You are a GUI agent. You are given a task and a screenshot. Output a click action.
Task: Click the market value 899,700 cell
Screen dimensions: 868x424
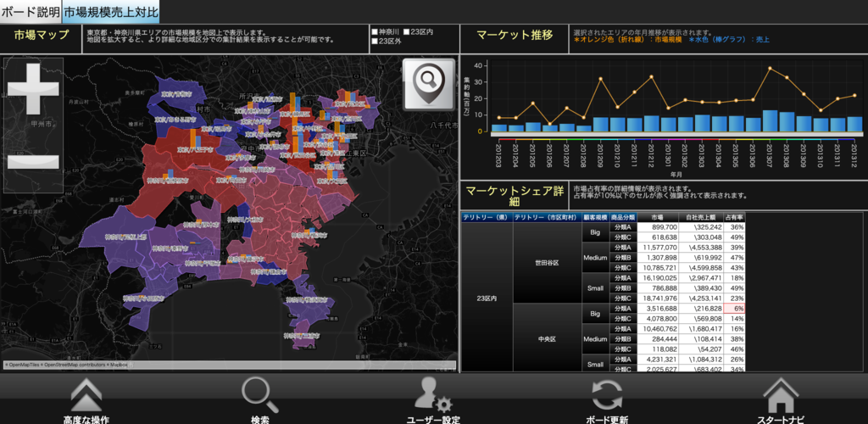658,227
